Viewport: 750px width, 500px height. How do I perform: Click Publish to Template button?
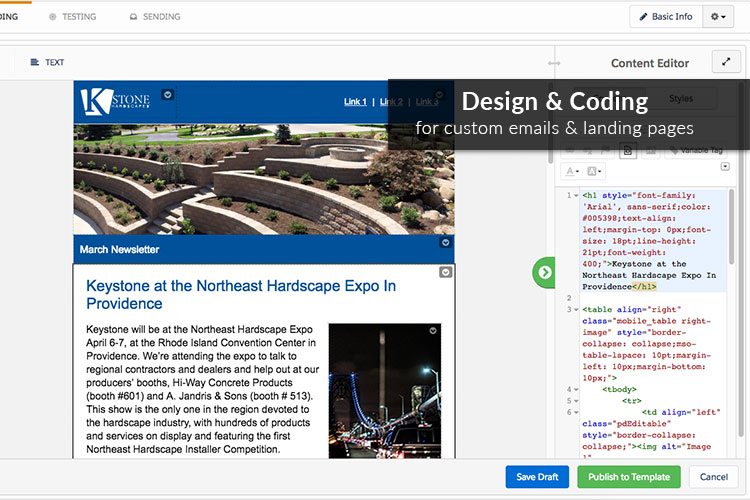click(x=629, y=477)
